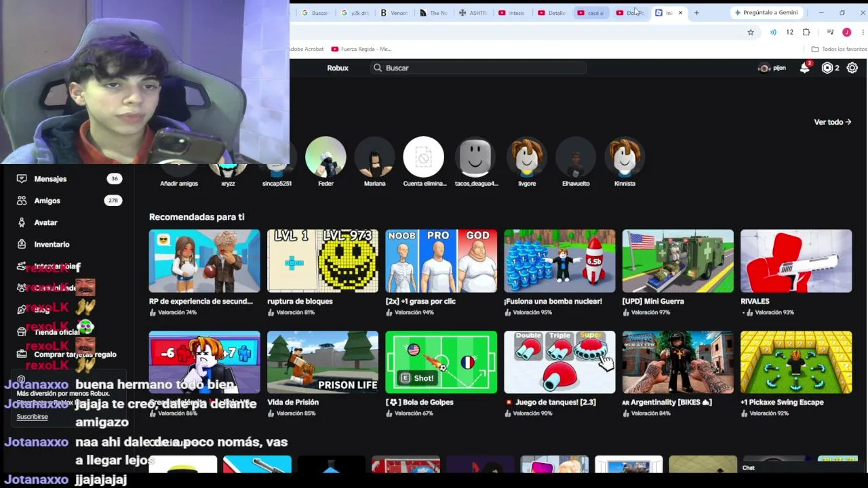Image resolution: width=868 pixels, height=488 pixels.
Task: Open the Mensajes sidebar icon
Action: [22, 179]
